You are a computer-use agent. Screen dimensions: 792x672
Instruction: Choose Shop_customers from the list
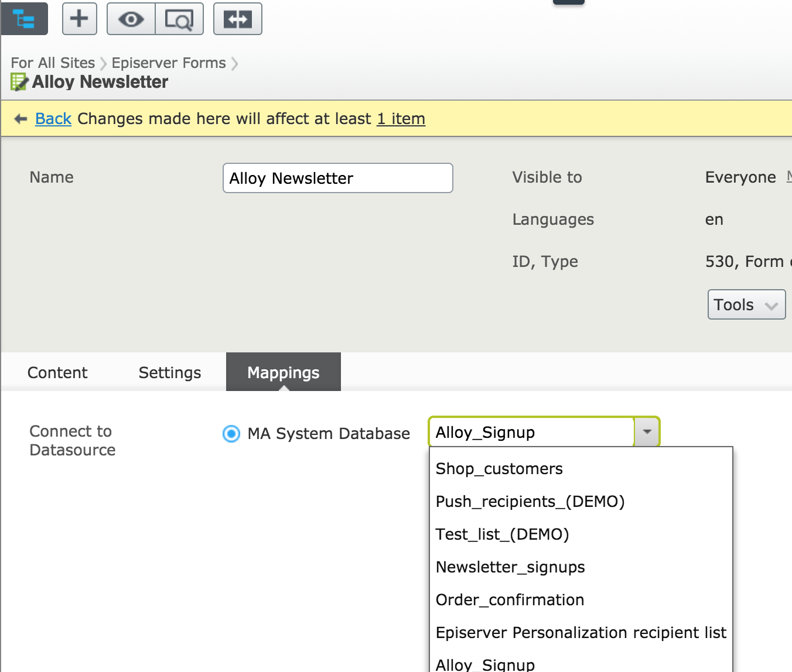(x=499, y=469)
